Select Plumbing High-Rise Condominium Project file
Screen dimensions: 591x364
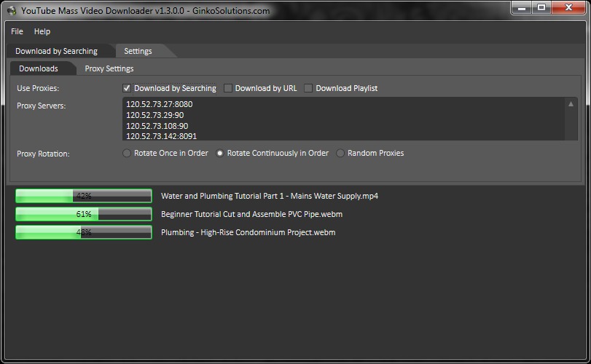(248, 232)
